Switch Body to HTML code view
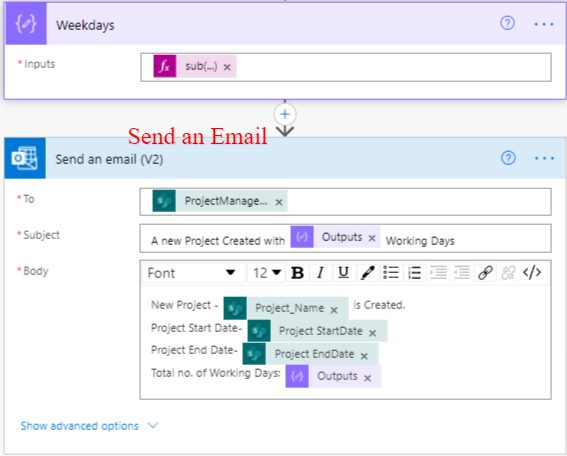567x456 pixels. click(532, 273)
